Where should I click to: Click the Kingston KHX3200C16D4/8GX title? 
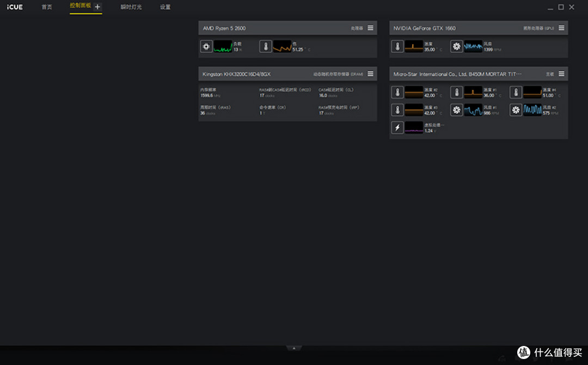(237, 74)
